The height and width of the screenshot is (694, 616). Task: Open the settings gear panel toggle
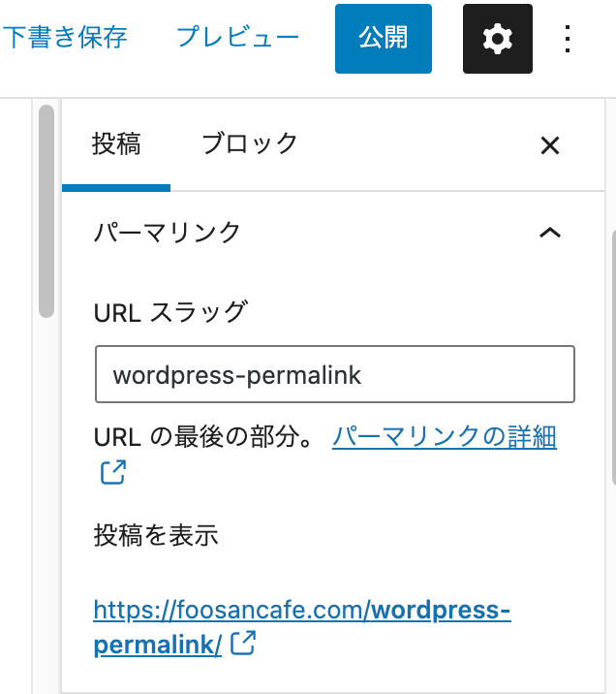[497, 39]
